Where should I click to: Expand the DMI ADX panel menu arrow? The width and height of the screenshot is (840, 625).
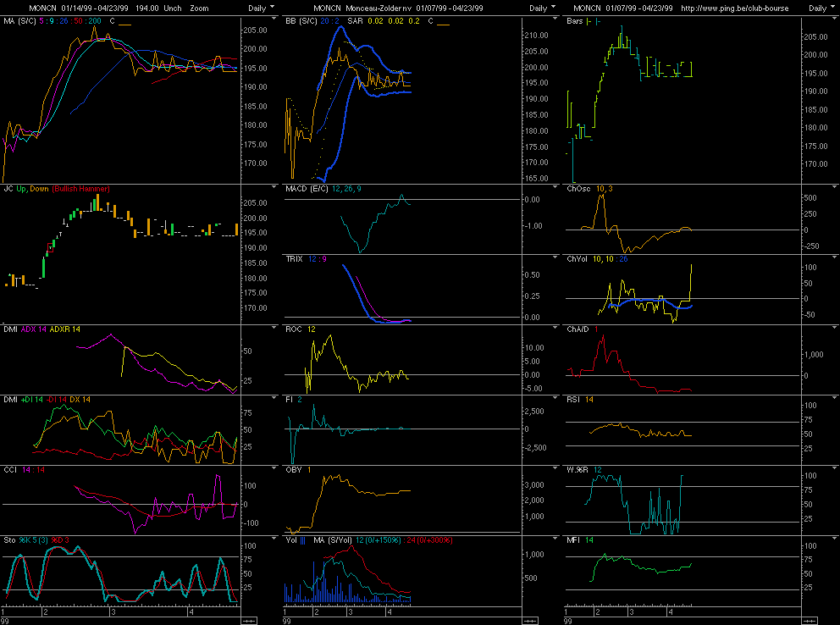click(274, 327)
